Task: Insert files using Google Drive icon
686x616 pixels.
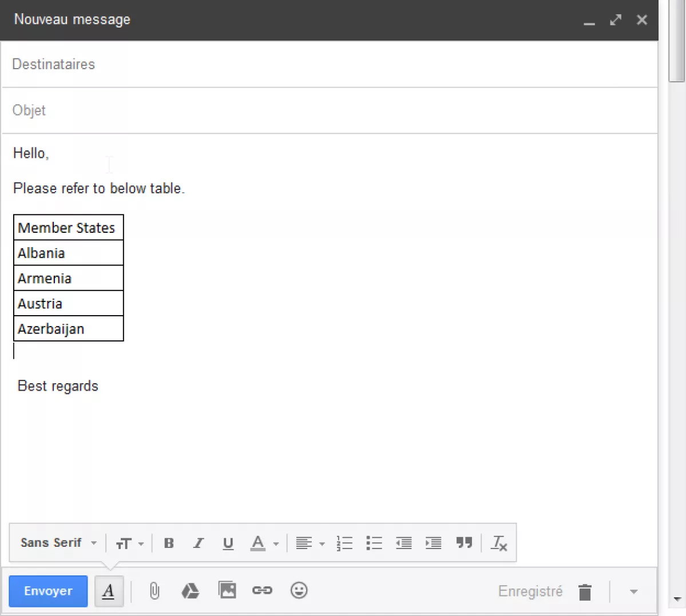Action: click(x=190, y=591)
